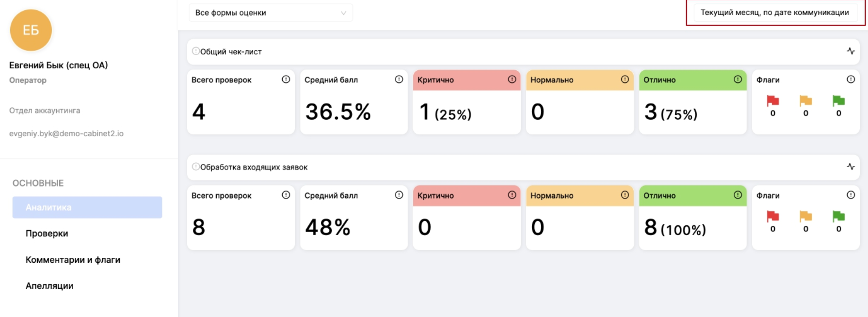Click the evgeniy.byk email address

click(66, 134)
